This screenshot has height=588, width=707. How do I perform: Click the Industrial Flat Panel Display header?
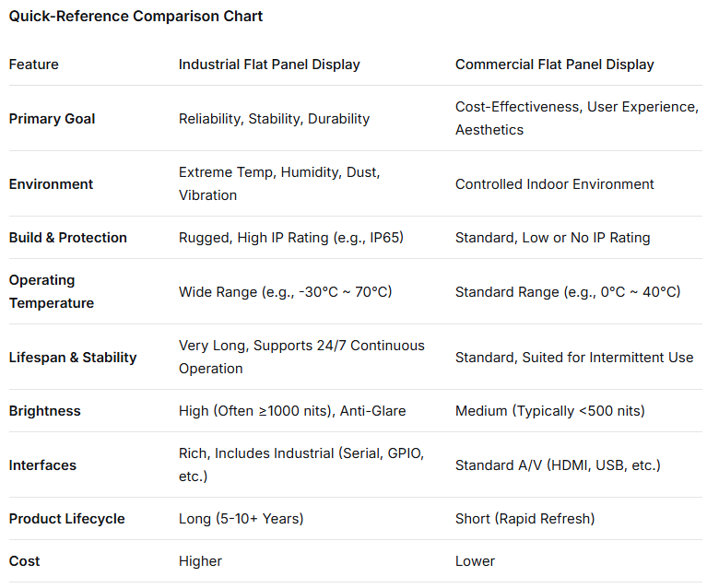tap(269, 65)
